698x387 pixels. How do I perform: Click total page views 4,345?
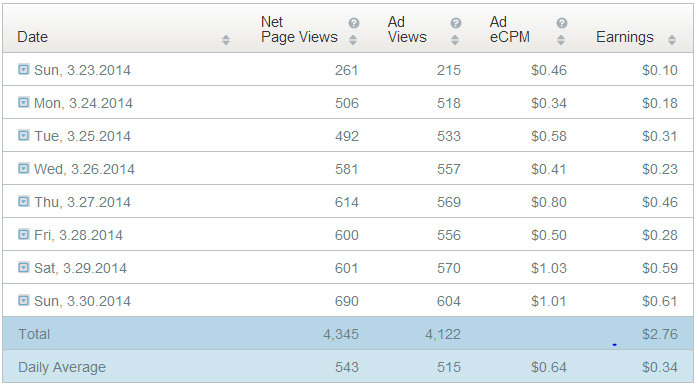click(341, 334)
